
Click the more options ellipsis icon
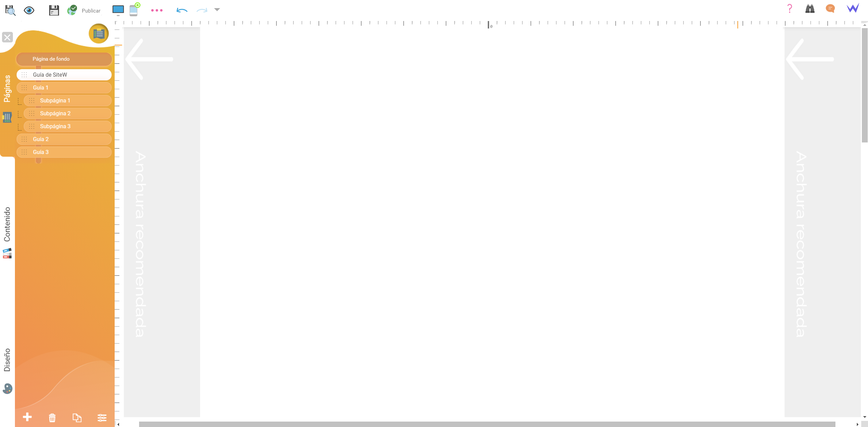pyautogui.click(x=157, y=11)
